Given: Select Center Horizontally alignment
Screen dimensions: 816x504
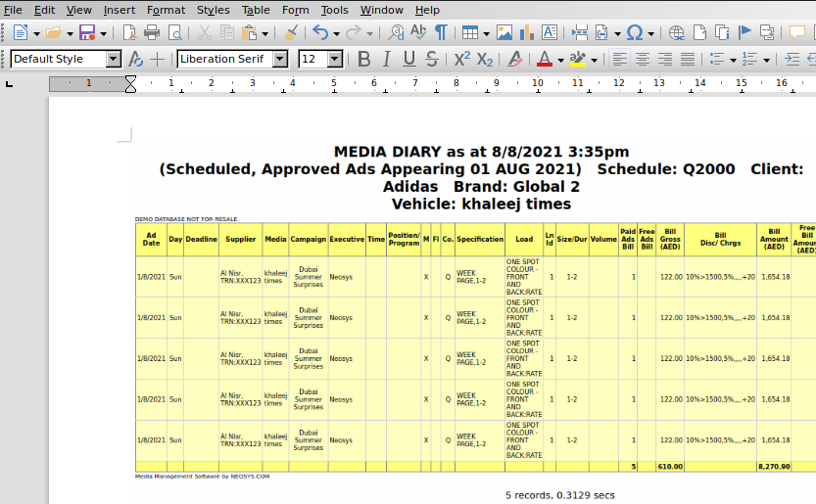Looking at the screenshot, I should (643, 60).
